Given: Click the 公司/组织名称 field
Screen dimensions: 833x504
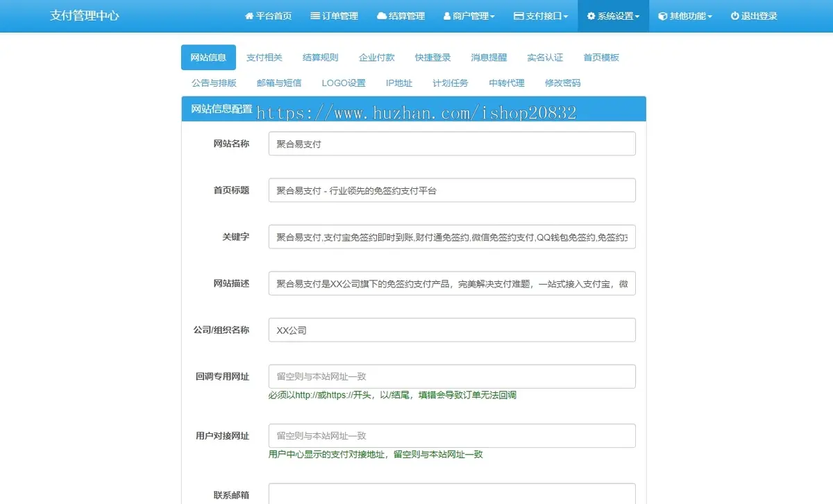Looking at the screenshot, I should [x=452, y=330].
